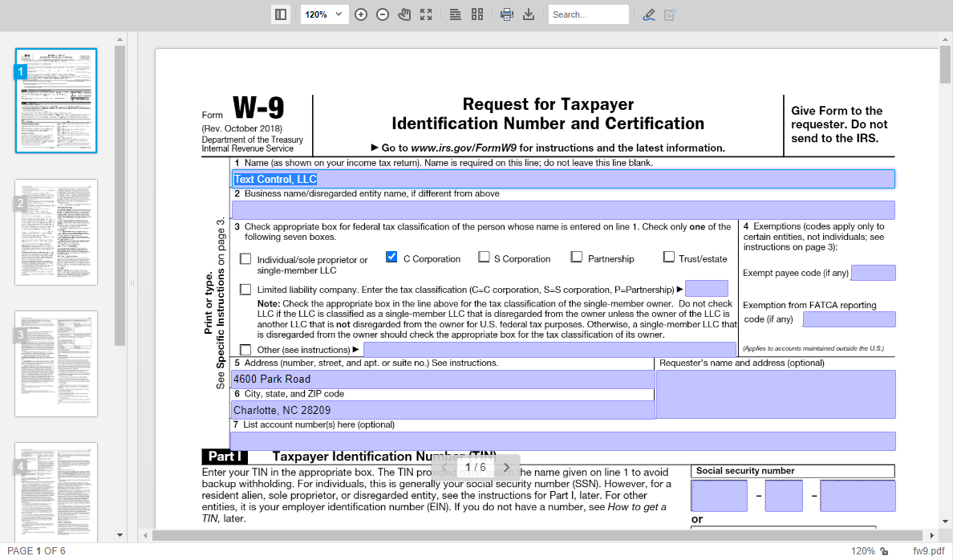Click the address field with 4600 Park Road
Screen dimensions: 953x560
pos(443,379)
